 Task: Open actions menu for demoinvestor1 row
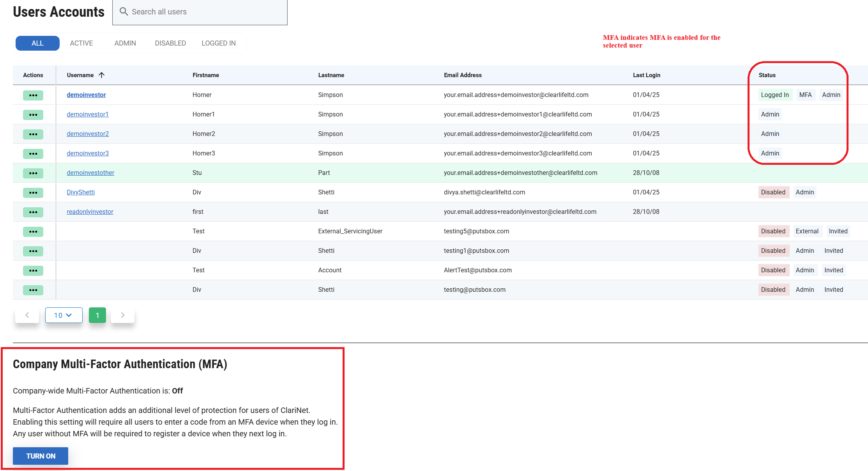[x=33, y=115]
